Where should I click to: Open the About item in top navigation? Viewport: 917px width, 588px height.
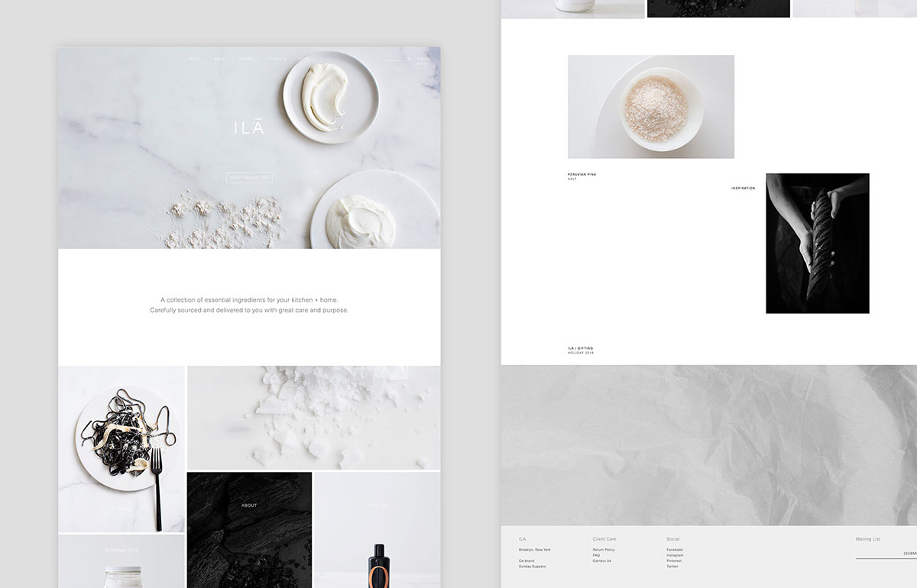221,59
